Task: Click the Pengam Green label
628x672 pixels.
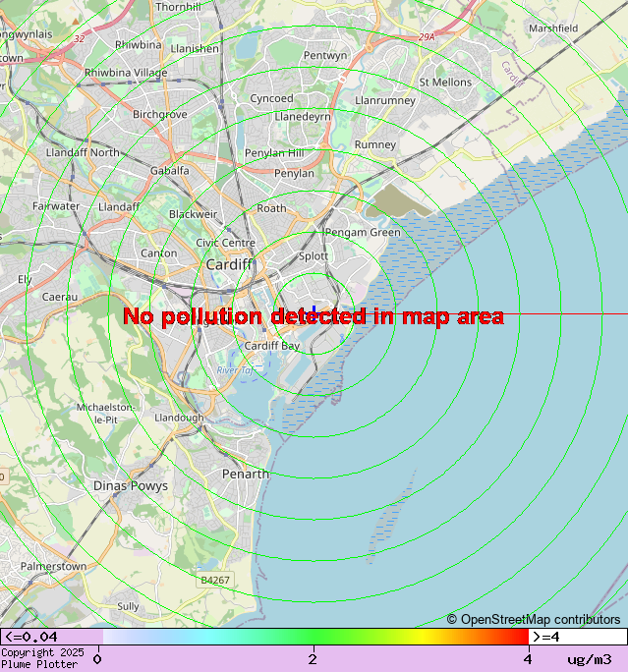Action: click(x=363, y=232)
